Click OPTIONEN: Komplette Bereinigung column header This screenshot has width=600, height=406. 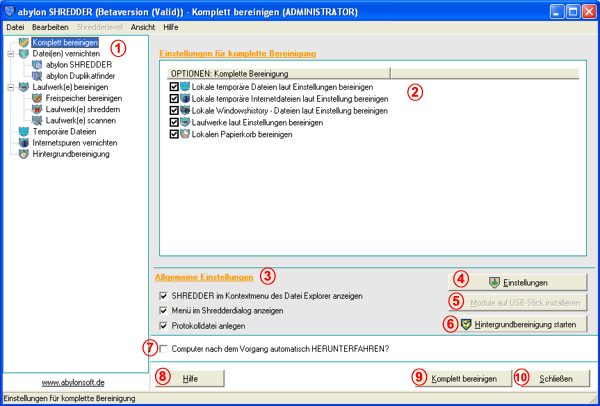click(x=279, y=73)
